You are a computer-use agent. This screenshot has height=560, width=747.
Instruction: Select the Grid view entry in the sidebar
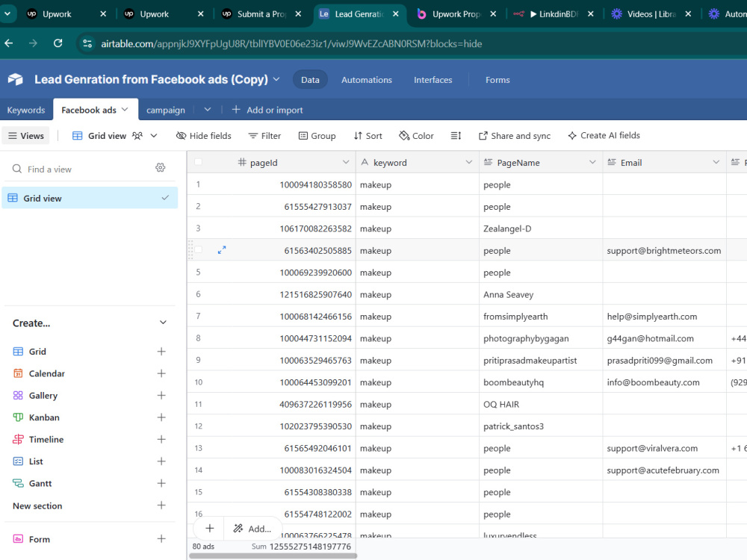pos(90,198)
